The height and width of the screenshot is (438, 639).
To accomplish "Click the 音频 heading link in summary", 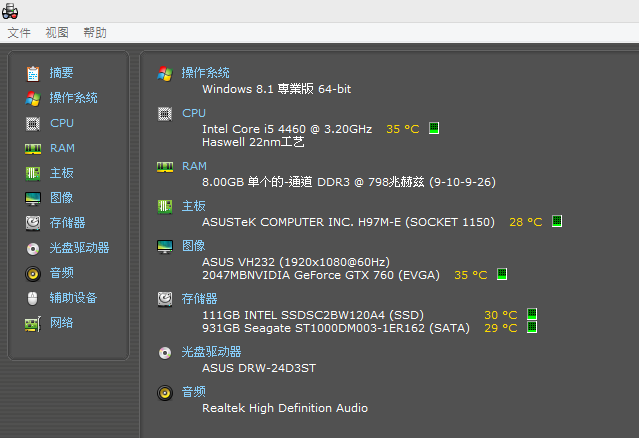I will coord(194,392).
